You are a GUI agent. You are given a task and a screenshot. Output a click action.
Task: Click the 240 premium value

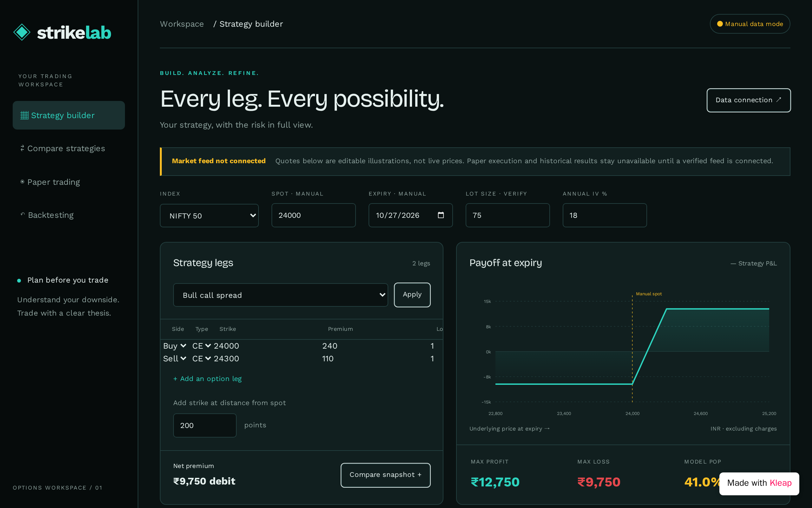[x=330, y=346]
